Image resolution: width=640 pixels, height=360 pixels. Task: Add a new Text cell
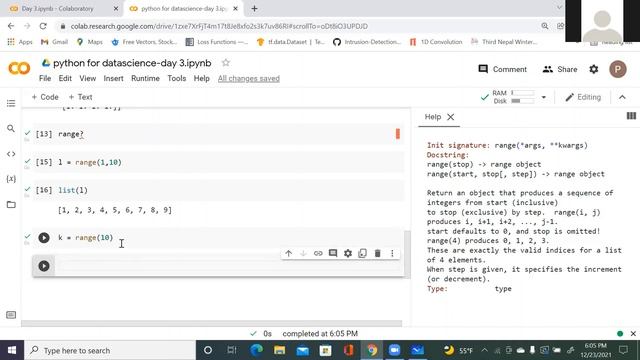tap(80, 97)
